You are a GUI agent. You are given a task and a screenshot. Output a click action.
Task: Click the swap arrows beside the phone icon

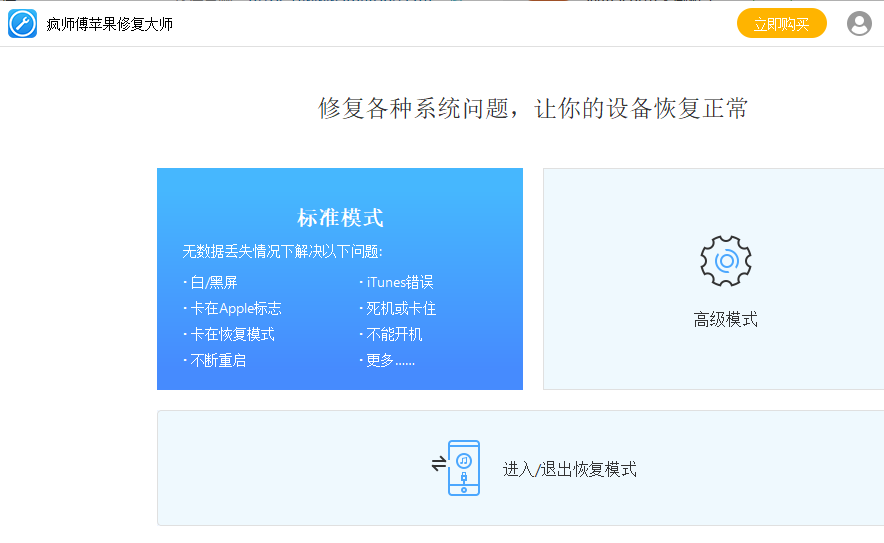pos(439,464)
